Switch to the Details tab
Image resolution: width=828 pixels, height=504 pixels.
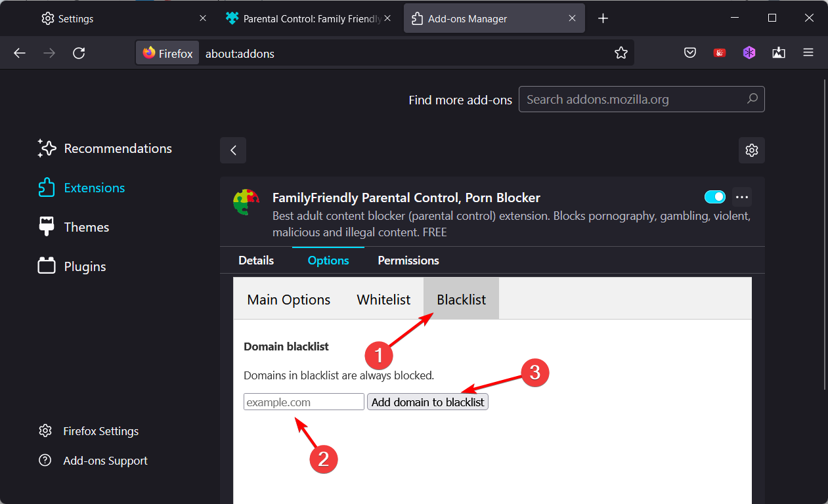[256, 261]
